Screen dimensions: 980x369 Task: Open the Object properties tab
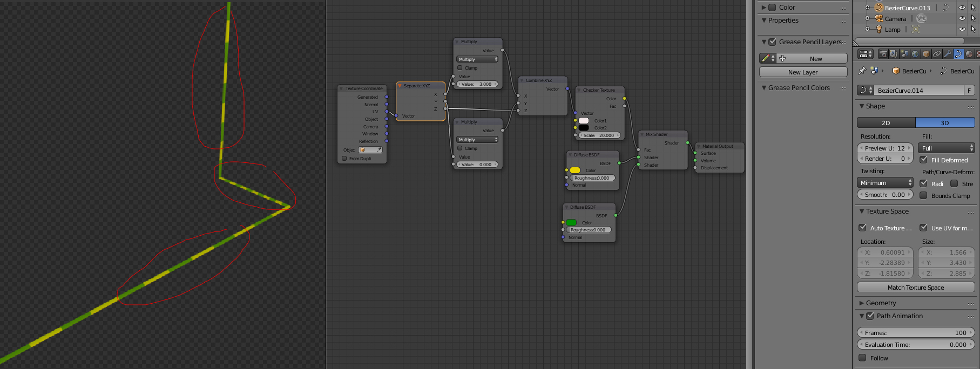pyautogui.click(x=926, y=54)
